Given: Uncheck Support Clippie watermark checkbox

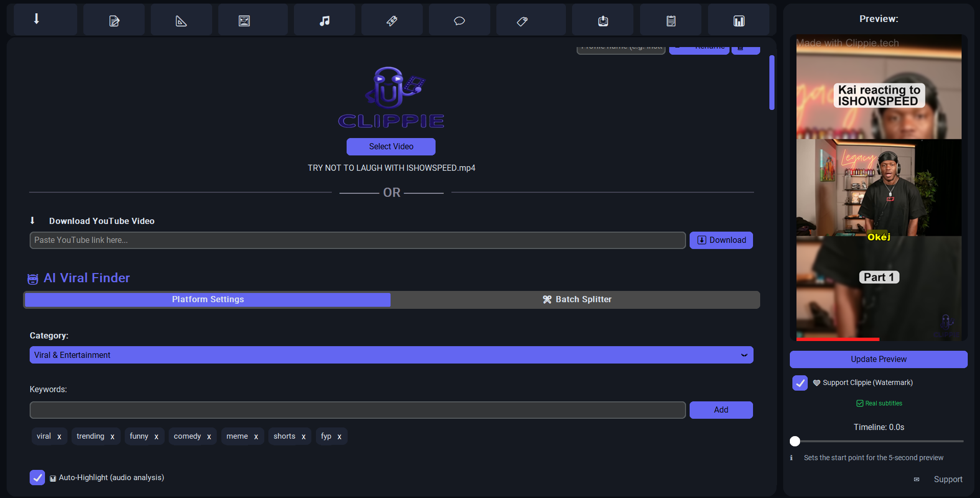Looking at the screenshot, I should tap(800, 383).
